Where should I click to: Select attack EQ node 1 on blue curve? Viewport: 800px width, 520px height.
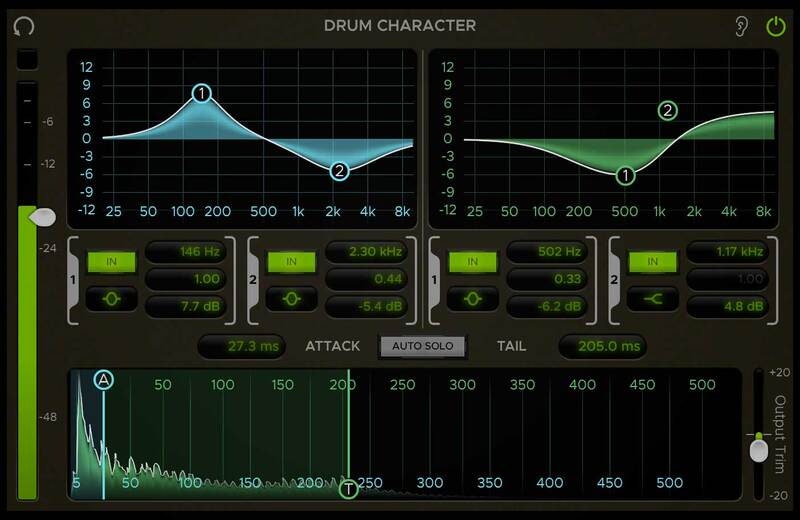tap(202, 94)
